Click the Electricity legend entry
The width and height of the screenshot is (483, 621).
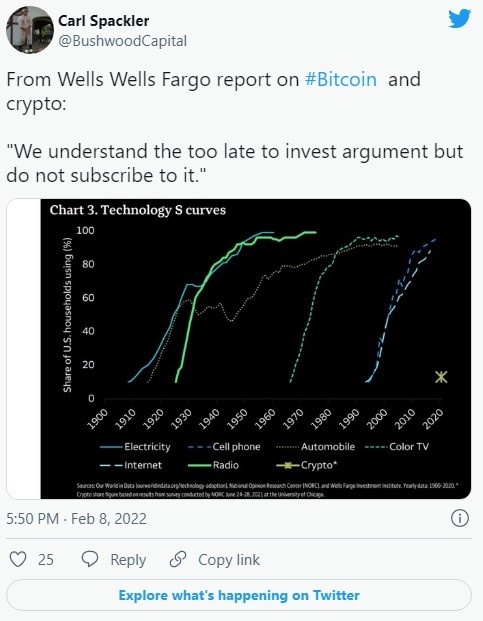135,447
